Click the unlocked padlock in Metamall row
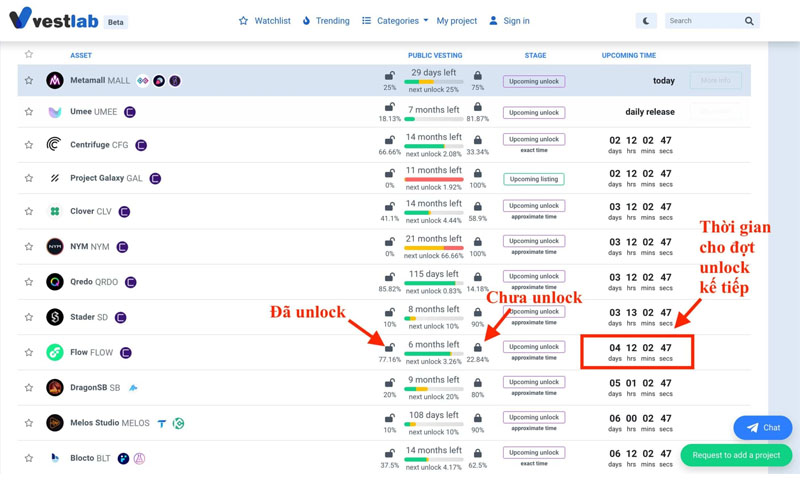 pyautogui.click(x=389, y=75)
